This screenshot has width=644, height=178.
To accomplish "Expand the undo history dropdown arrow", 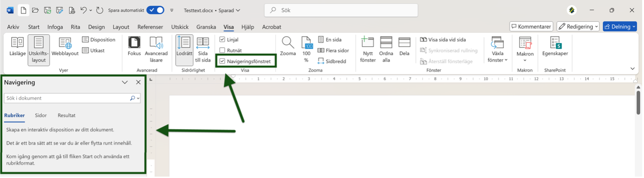I will tap(91, 10).
